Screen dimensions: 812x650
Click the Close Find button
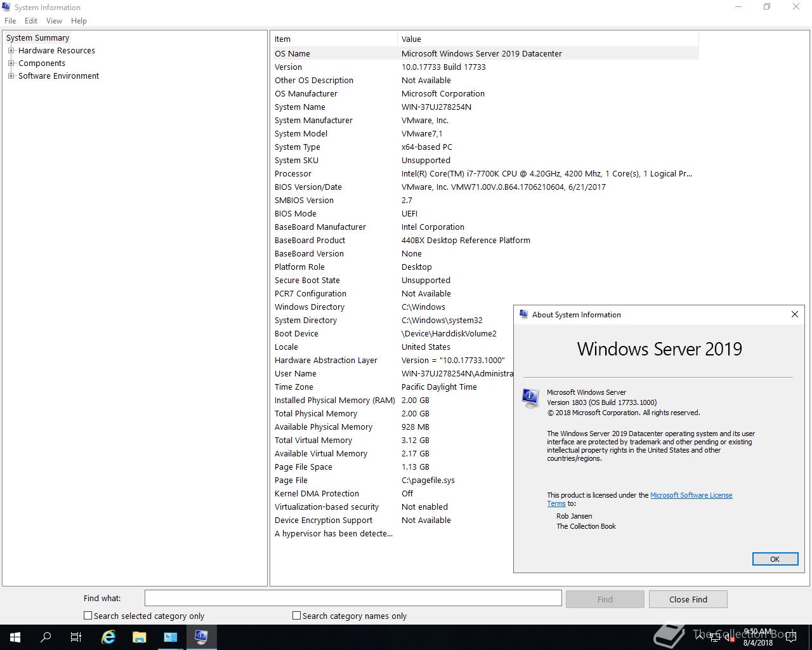(688, 599)
